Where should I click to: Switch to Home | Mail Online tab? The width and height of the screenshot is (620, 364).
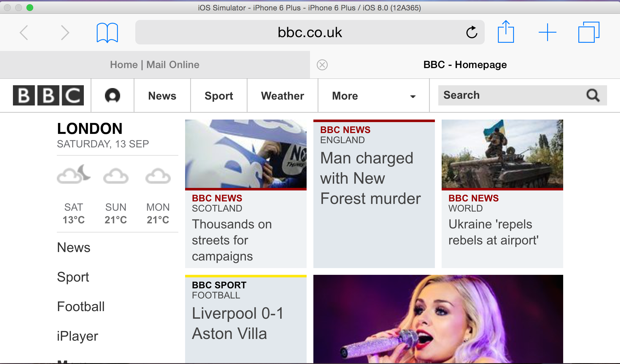click(x=155, y=65)
